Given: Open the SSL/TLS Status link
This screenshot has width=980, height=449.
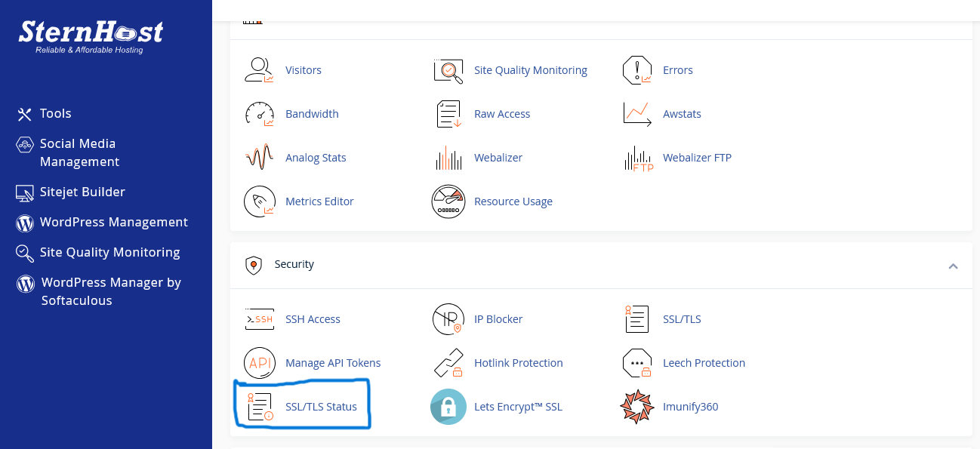Looking at the screenshot, I should (x=320, y=407).
